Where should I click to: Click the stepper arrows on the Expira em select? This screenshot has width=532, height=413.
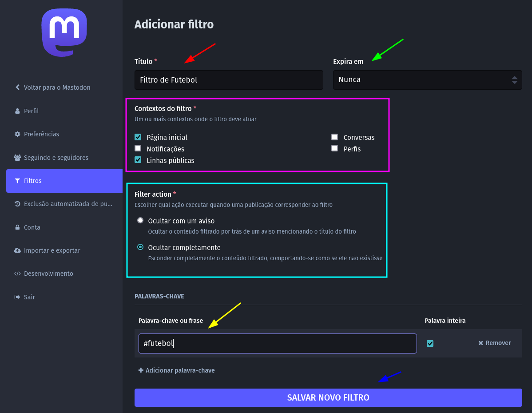coord(514,80)
